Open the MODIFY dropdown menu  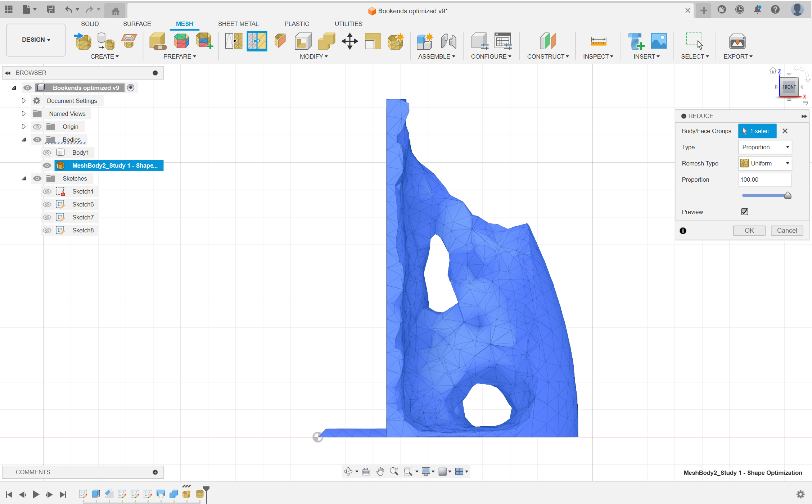click(x=313, y=56)
